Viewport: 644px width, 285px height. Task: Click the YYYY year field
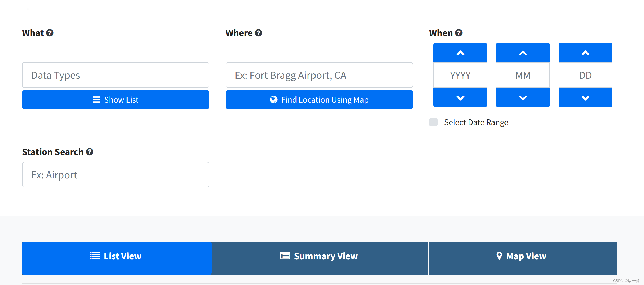click(460, 75)
